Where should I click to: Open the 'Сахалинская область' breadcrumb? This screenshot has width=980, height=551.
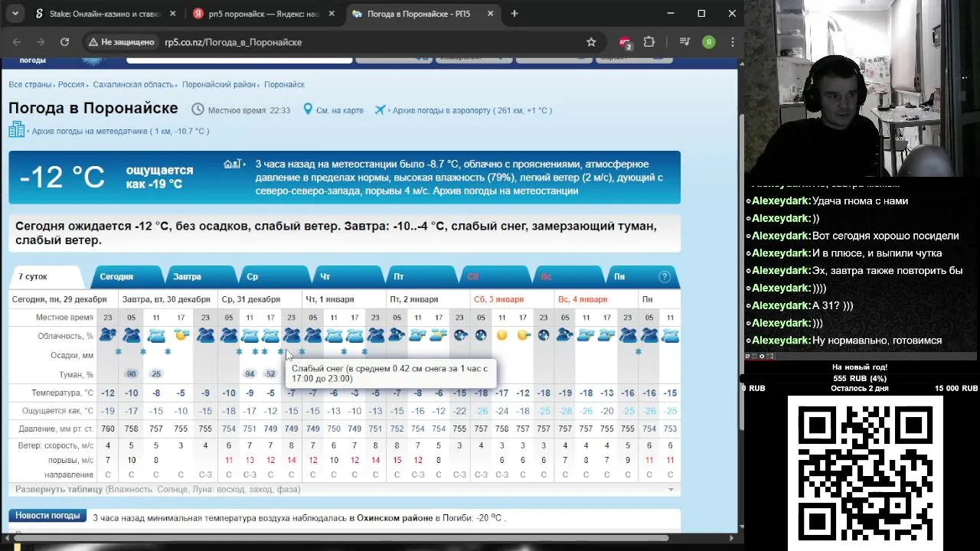point(133,84)
